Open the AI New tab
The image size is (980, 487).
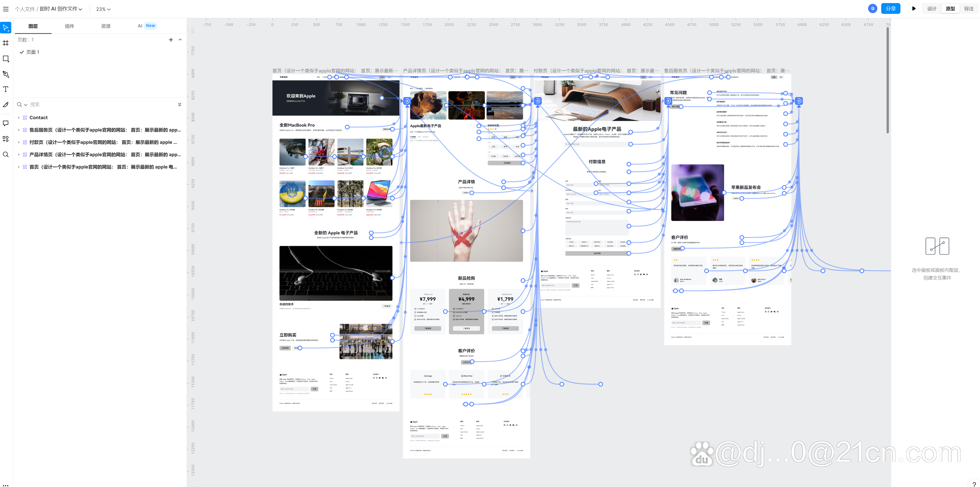click(x=147, y=26)
